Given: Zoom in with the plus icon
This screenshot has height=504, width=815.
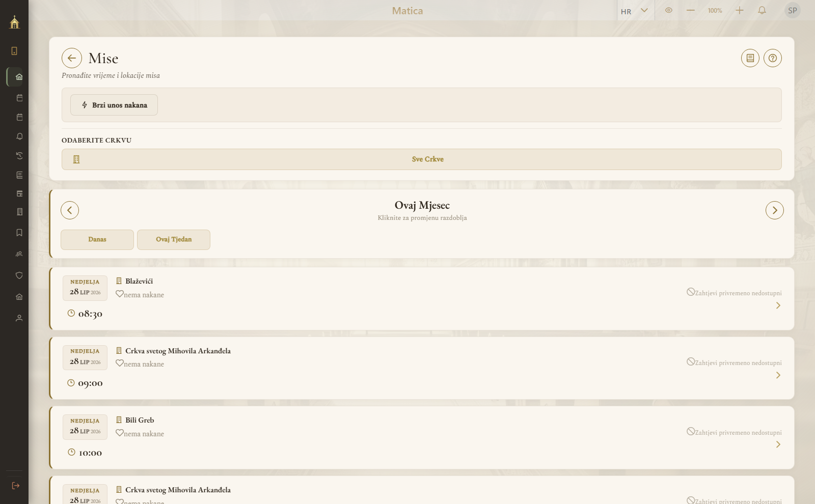Looking at the screenshot, I should click(740, 10).
